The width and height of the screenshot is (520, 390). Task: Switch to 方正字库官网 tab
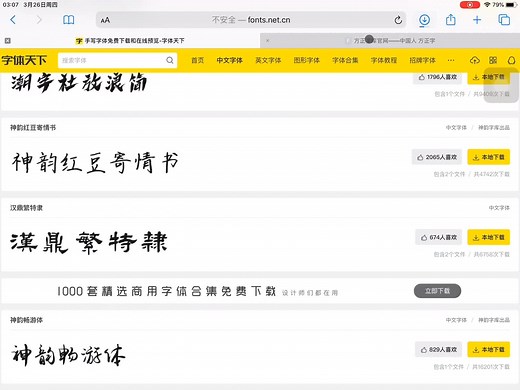[x=390, y=41]
